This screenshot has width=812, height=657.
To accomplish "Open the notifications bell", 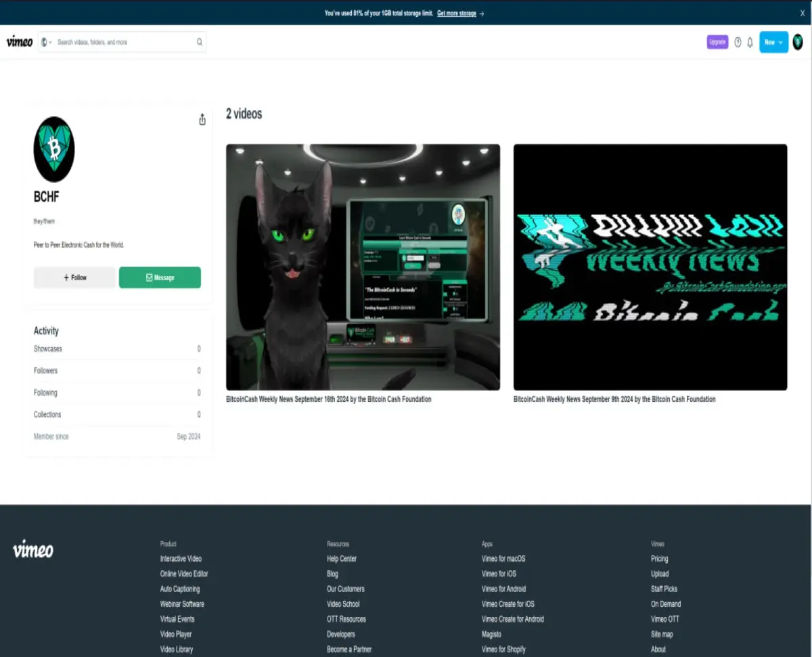I will pyautogui.click(x=750, y=42).
